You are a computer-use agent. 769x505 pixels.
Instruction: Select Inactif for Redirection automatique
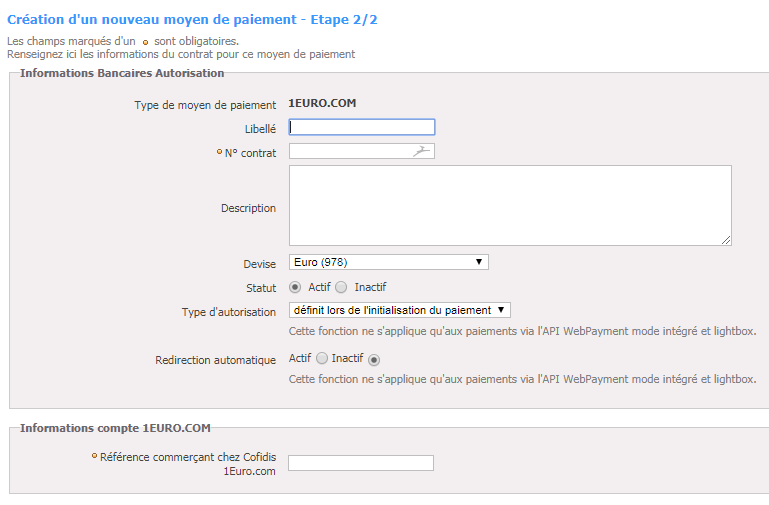click(x=374, y=360)
